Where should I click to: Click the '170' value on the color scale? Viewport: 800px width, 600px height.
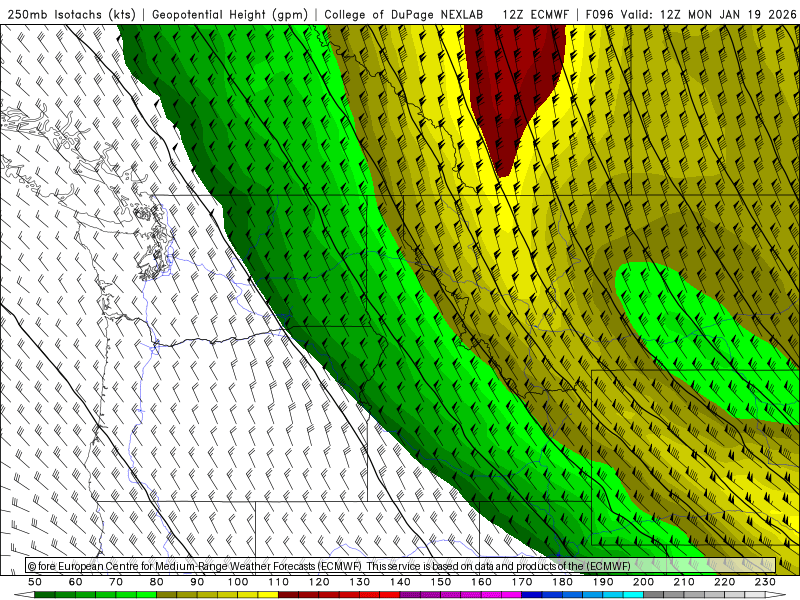(x=522, y=582)
